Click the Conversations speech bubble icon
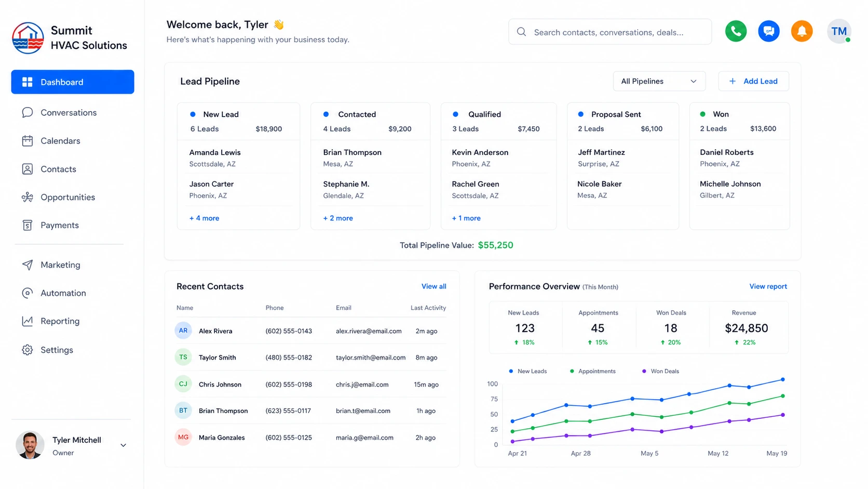 28,113
